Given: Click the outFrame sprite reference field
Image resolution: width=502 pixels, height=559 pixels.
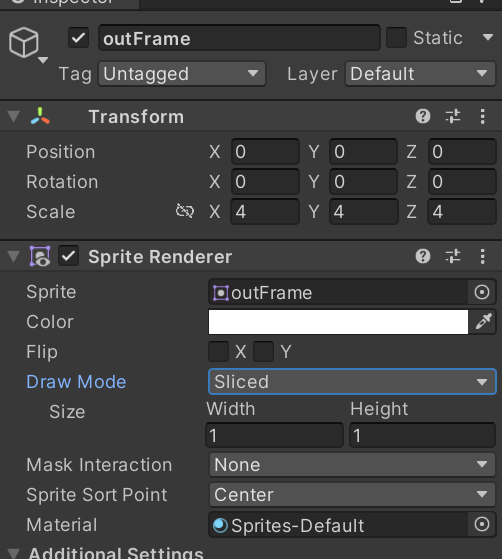Looking at the screenshot, I should click(x=338, y=292).
